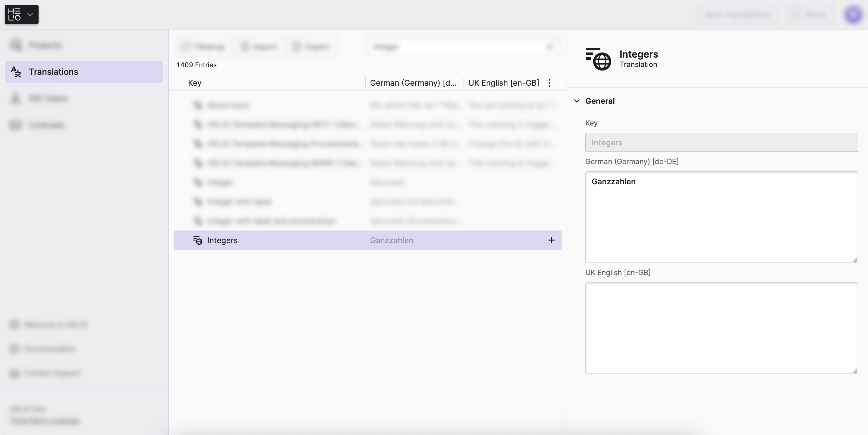Click the UK English [en-GB] column header
The height and width of the screenshot is (435, 868).
503,83
